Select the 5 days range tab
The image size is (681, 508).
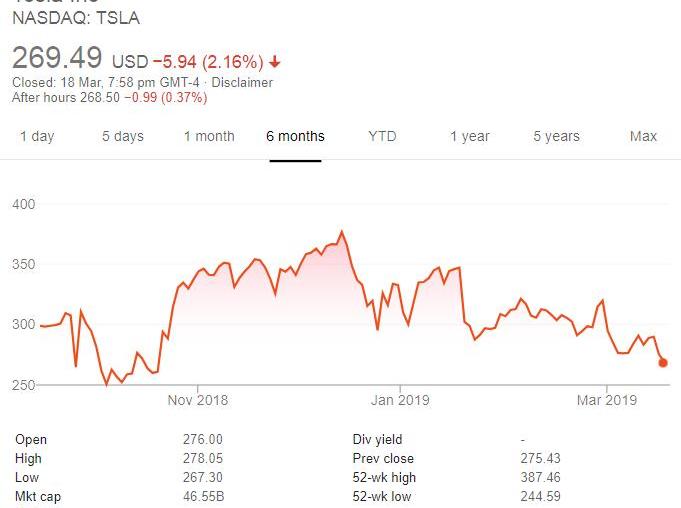coord(123,136)
